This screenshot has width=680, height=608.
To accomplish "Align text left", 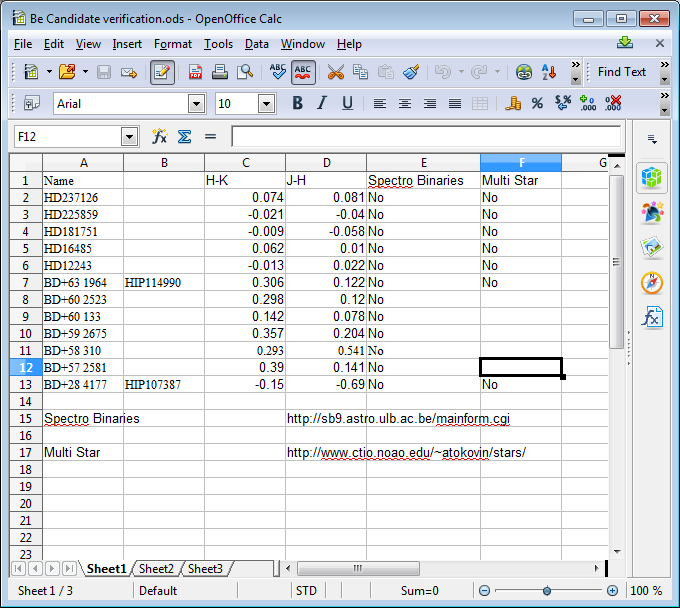I will click(380, 104).
